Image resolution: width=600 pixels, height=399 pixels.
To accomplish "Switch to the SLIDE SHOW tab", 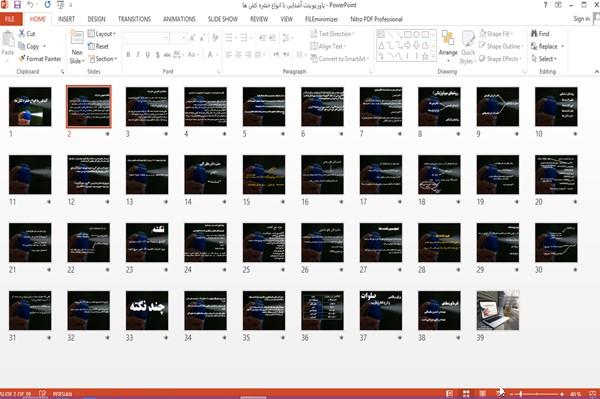I will [223, 19].
